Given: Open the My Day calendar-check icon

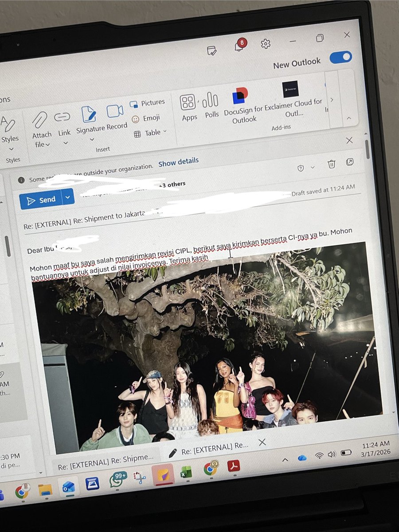Looking at the screenshot, I should tap(212, 51).
